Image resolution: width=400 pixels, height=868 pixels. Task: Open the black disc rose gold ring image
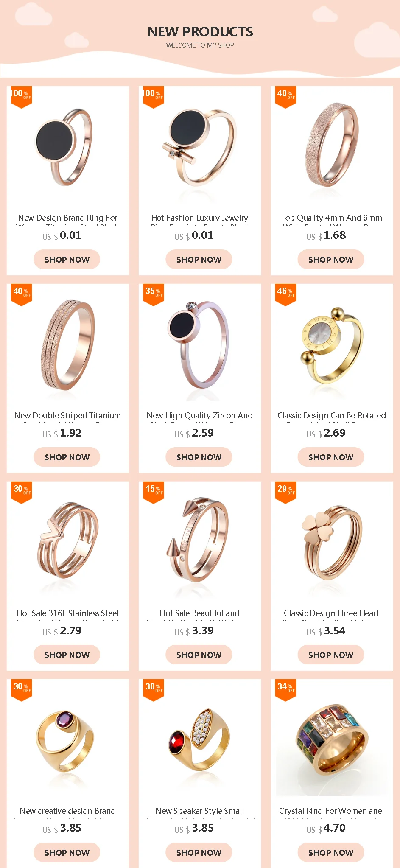pyautogui.click(x=68, y=147)
